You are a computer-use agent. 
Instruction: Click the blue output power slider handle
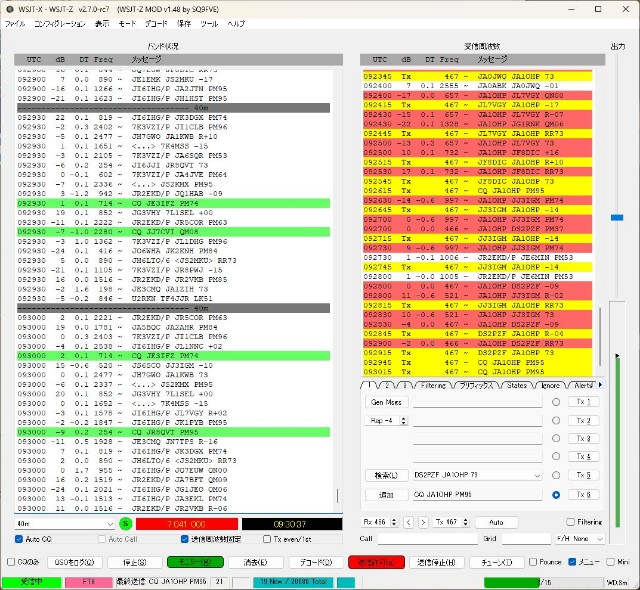point(617,218)
